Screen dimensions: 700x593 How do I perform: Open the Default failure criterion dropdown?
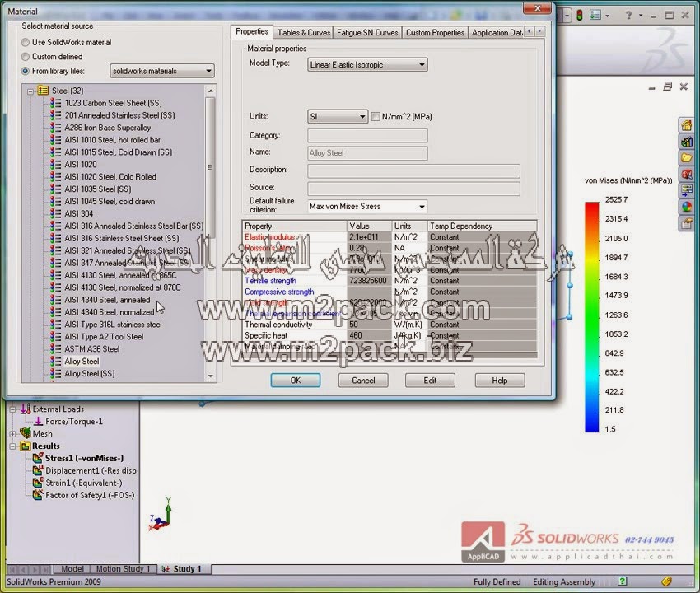367,206
